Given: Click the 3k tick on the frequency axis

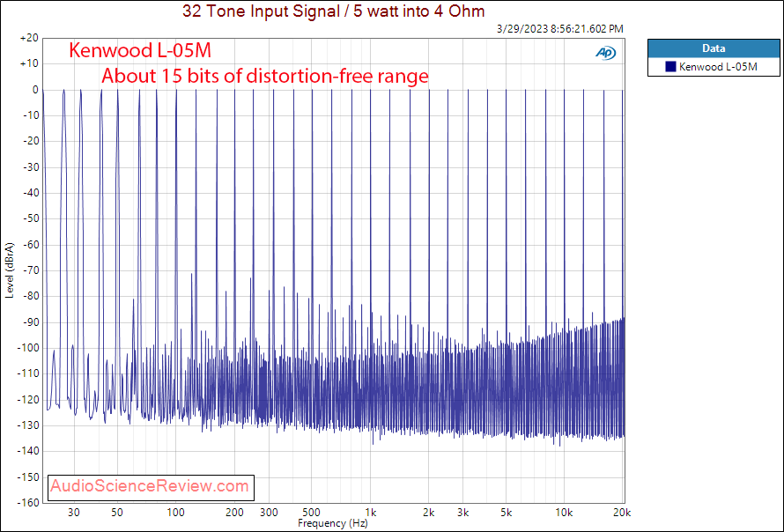Looking at the screenshot, I should [463, 513].
